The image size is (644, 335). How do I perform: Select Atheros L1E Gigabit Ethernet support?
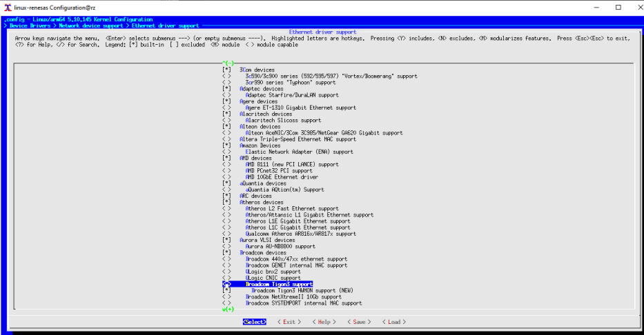[297, 221]
